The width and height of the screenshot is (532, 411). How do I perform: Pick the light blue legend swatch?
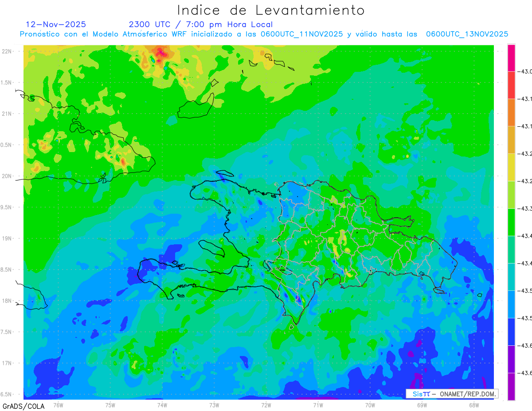click(x=511, y=304)
